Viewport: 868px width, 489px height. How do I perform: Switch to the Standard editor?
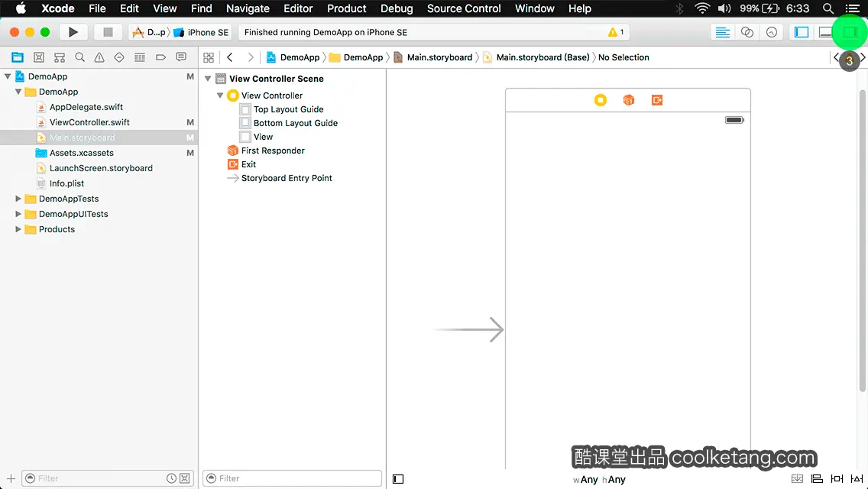(x=722, y=32)
